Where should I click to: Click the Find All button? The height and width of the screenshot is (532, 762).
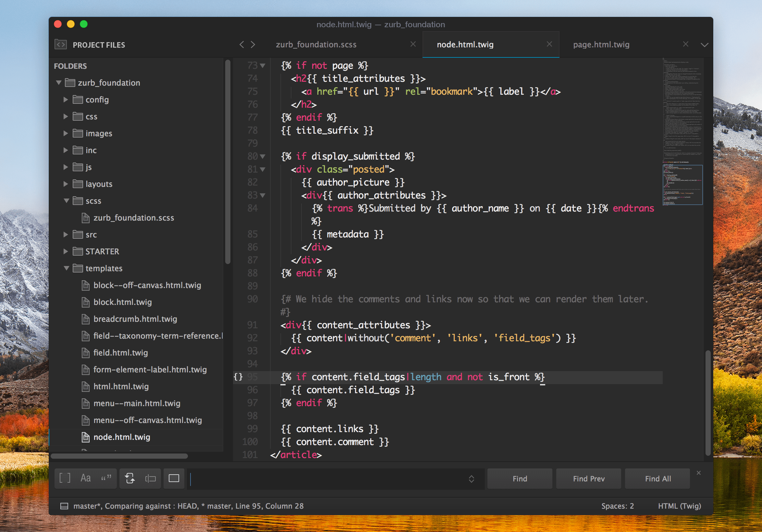[x=658, y=478]
